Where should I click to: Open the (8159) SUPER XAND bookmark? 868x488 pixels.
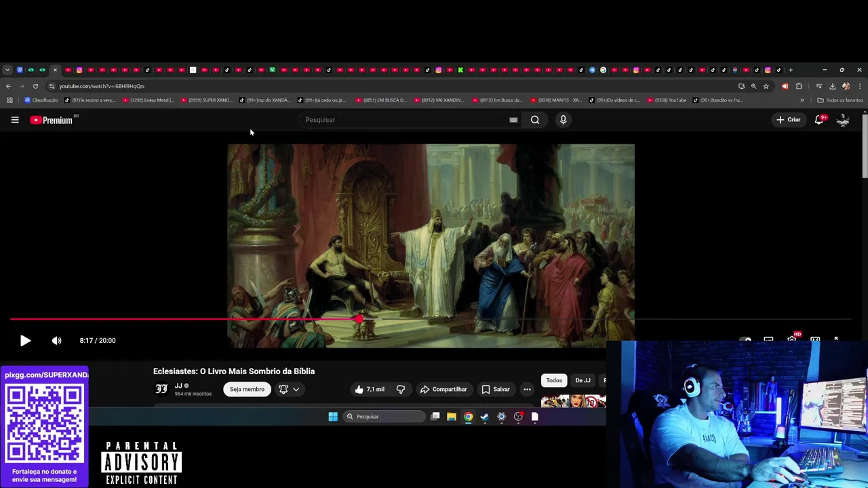pos(206,100)
